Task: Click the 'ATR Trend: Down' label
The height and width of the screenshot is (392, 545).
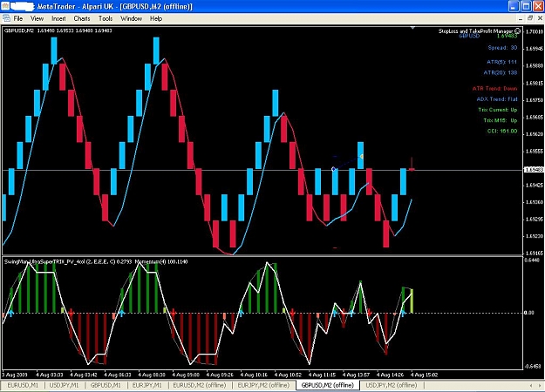Action: coord(494,89)
